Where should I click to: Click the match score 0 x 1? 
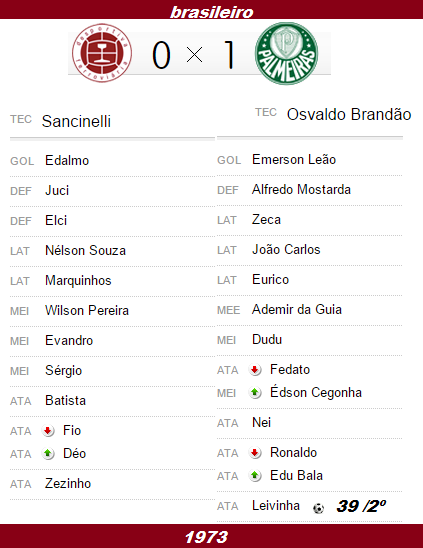pos(194,55)
